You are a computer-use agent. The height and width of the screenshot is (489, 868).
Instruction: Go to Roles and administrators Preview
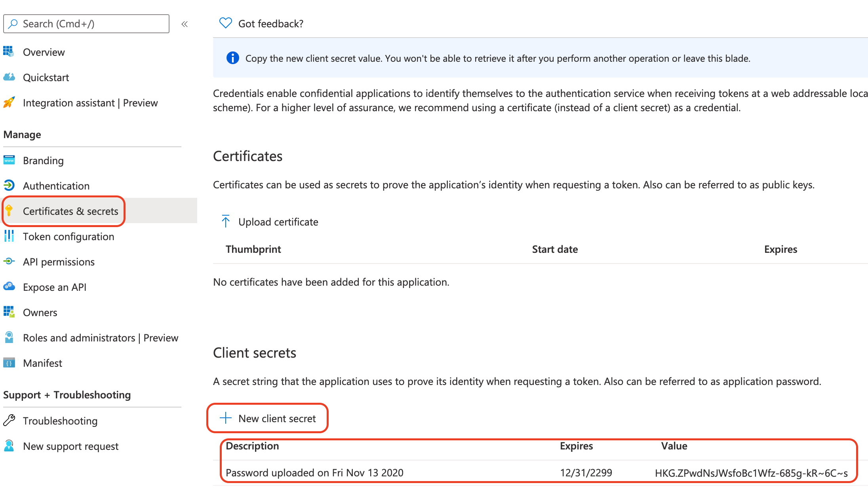[x=100, y=338]
